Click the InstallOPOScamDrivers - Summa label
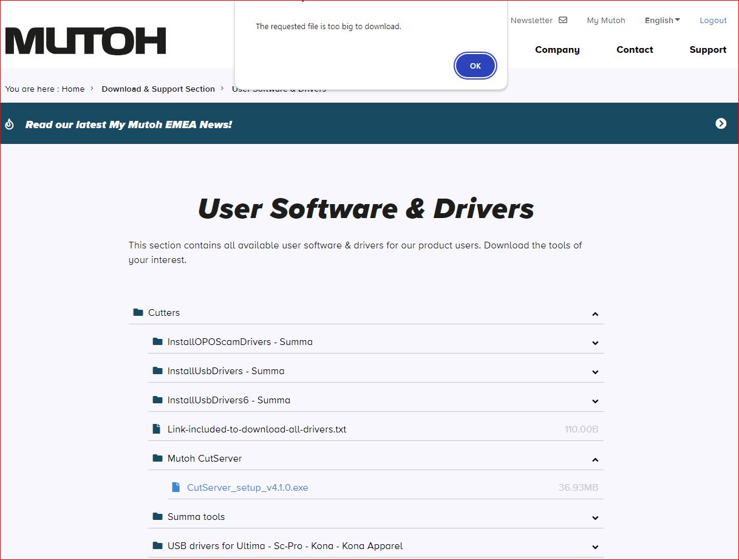This screenshot has width=739, height=560. (240, 341)
